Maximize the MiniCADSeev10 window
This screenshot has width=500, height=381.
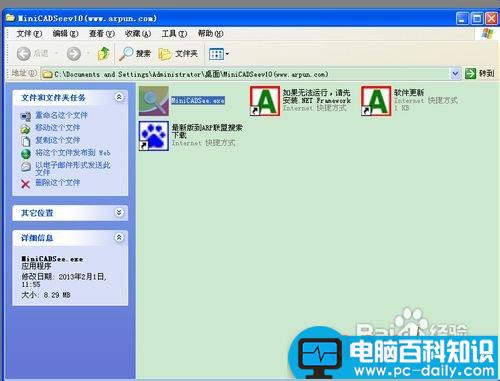[x=477, y=18]
